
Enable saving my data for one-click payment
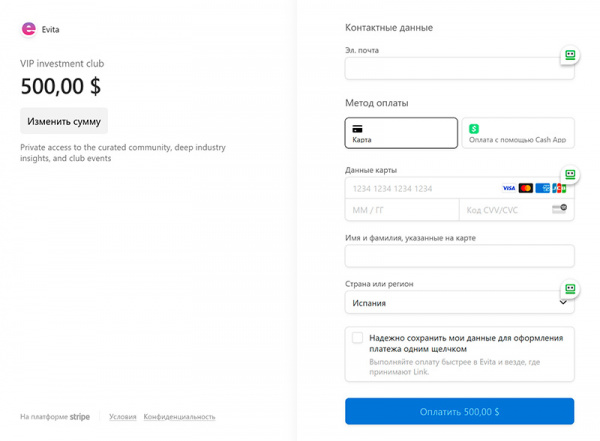[x=357, y=338]
